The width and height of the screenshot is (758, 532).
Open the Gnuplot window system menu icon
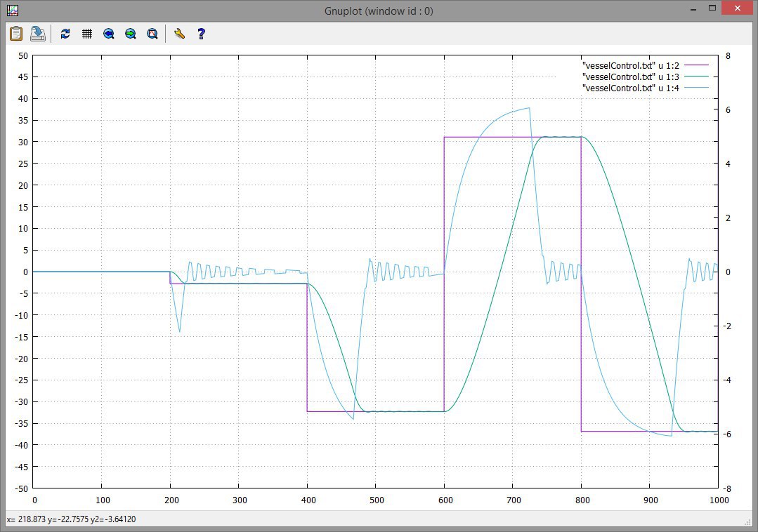(12, 11)
